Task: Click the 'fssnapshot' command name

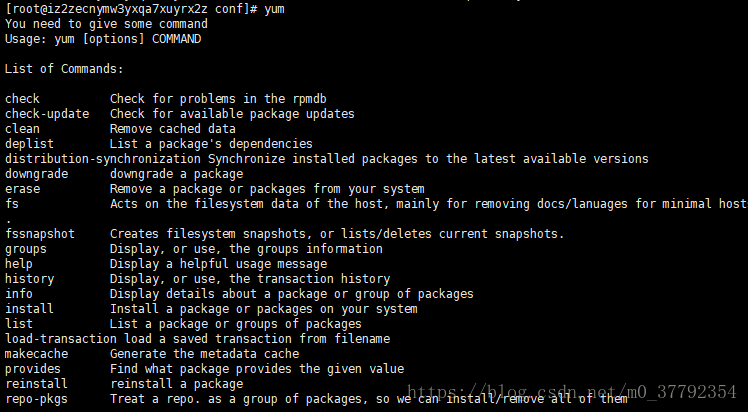Action: [x=40, y=234]
